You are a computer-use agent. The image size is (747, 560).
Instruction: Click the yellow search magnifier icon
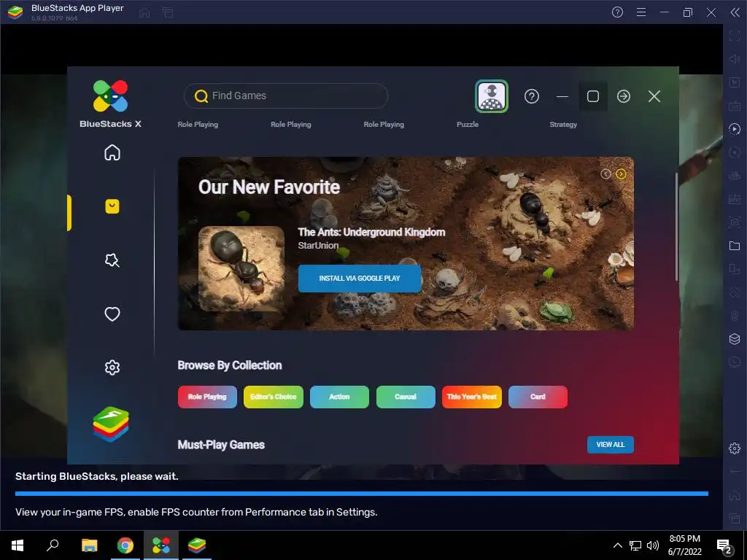click(201, 96)
